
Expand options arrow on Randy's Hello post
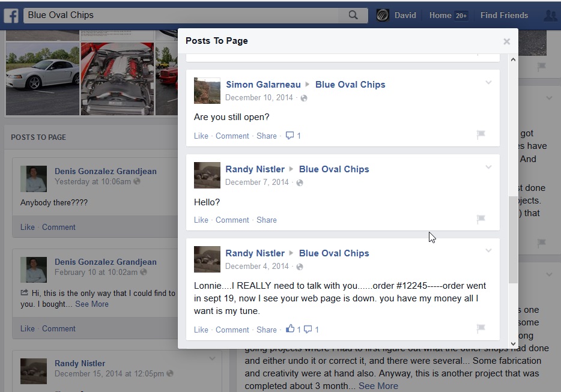488,167
